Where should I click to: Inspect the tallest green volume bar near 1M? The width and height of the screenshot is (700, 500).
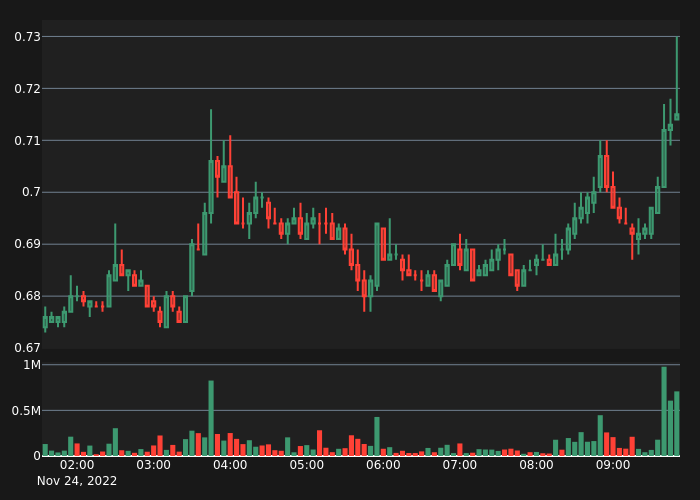pyautogui.click(x=664, y=411)
